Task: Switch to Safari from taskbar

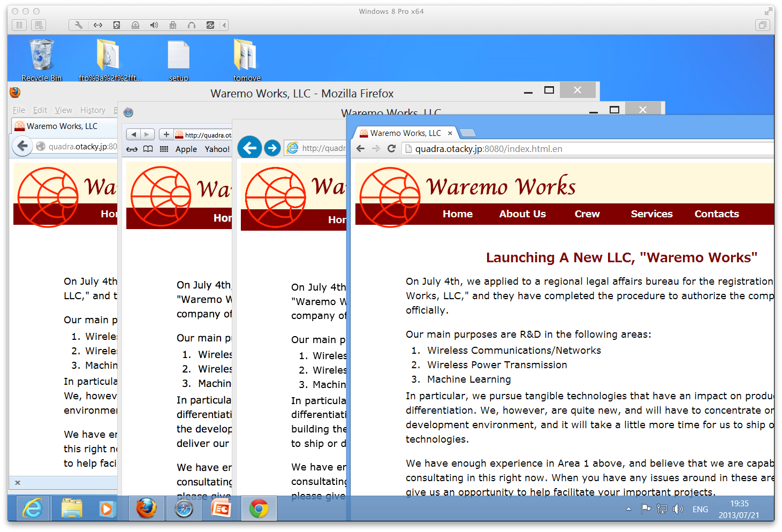Action: 184,508
